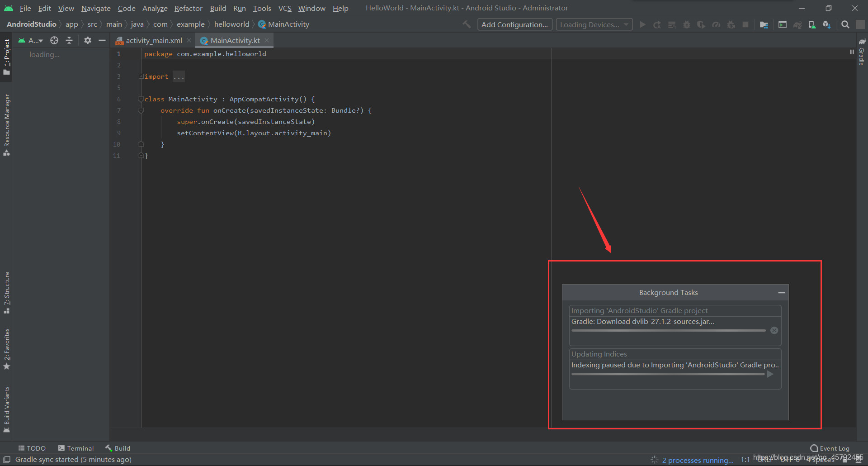868x466 pixels.
Task: Click the 2 processes running link
Action: coord(698,460)
